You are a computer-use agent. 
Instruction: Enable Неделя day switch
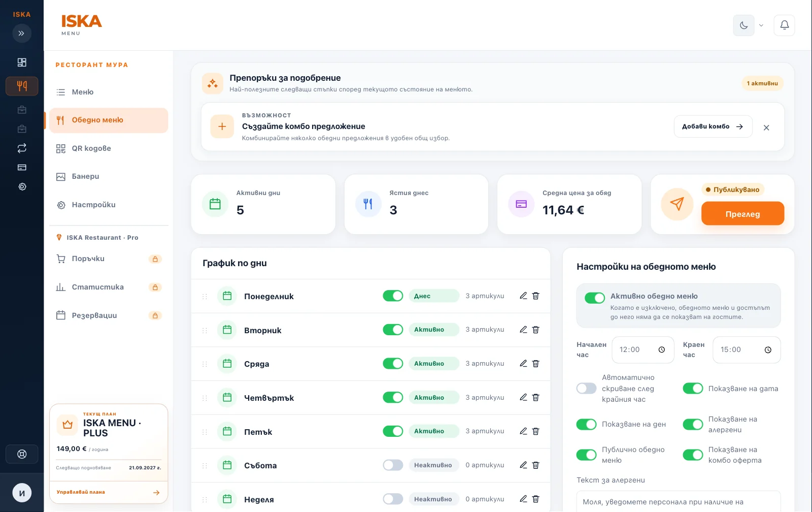click(x=393, y=499)
